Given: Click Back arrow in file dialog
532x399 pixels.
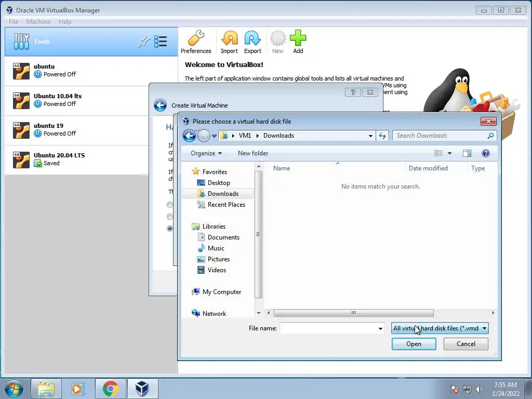Looking at the screenshot, I should coord(189,136).
